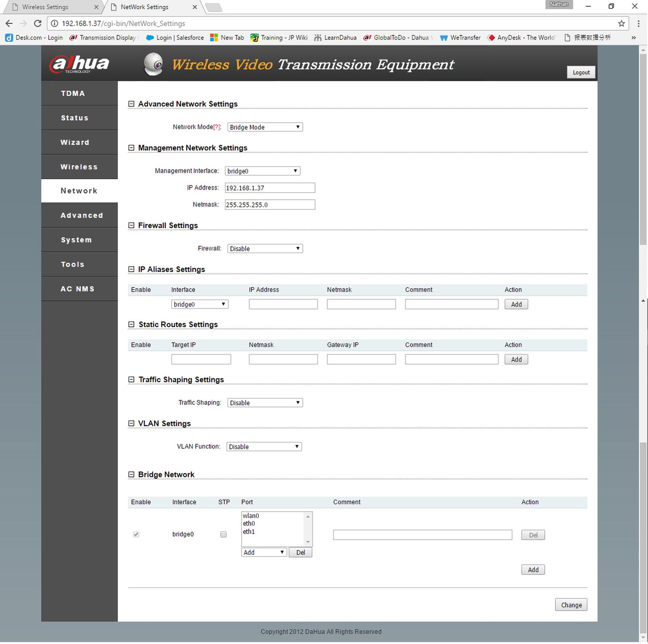Open the Firewall Disable dropdown
The image size is (648, 644).
point(265,248)
